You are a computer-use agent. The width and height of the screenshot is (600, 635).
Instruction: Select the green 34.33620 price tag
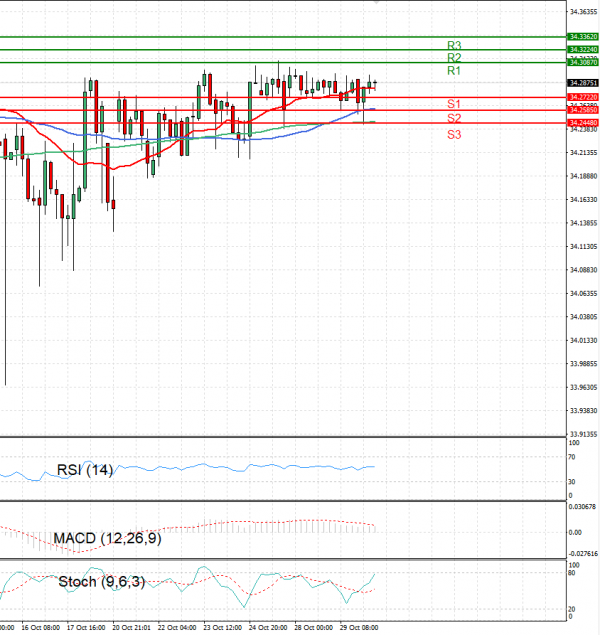(x=583, y=37)
